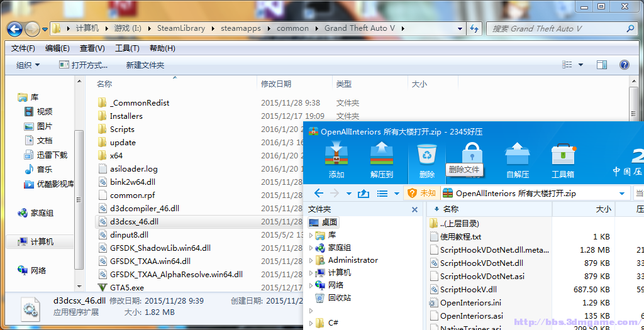Select ScriptHookV.dll in the archive list
The image size is (644, 330).
click(x=463, y=289)
